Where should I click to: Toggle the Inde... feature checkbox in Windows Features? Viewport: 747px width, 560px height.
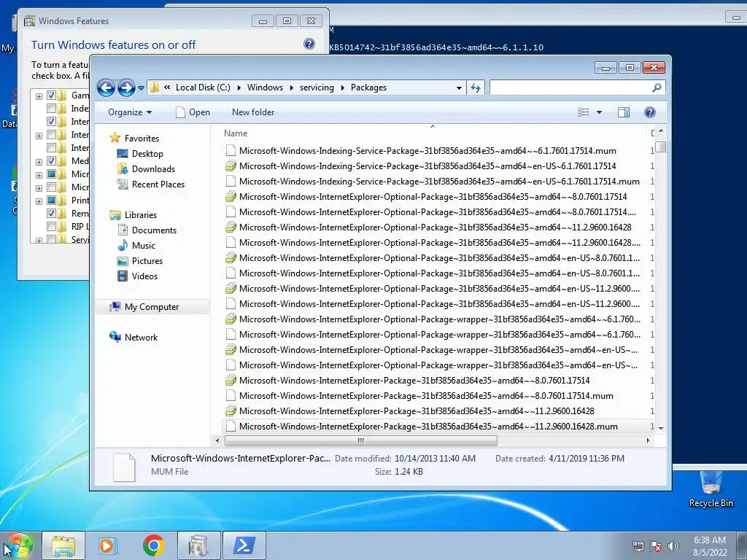point(52,109)
